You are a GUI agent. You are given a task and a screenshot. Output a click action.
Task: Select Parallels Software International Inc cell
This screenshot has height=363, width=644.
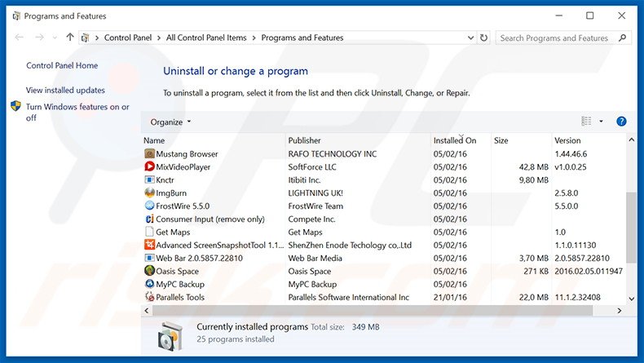(x=349, y=297)
